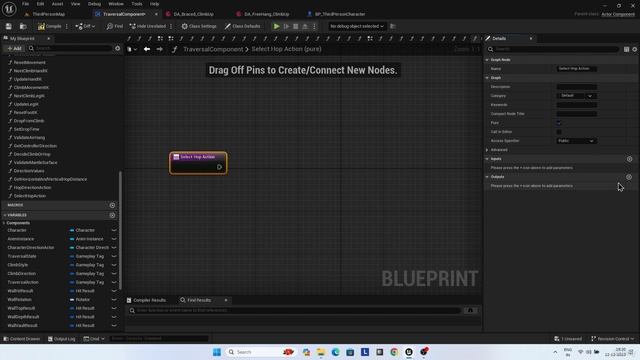Open the Asset menu
640x360 pixels.
click(58, 4)
